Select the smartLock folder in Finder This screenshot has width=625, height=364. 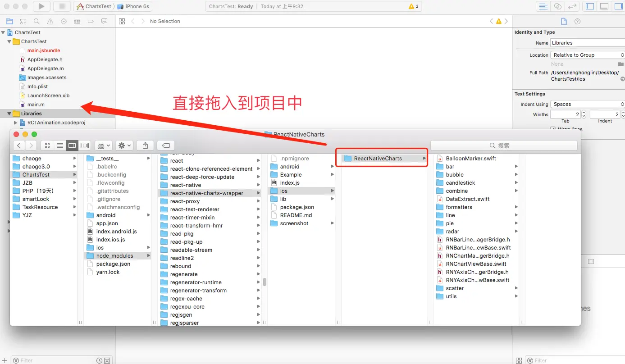point(36,199)
